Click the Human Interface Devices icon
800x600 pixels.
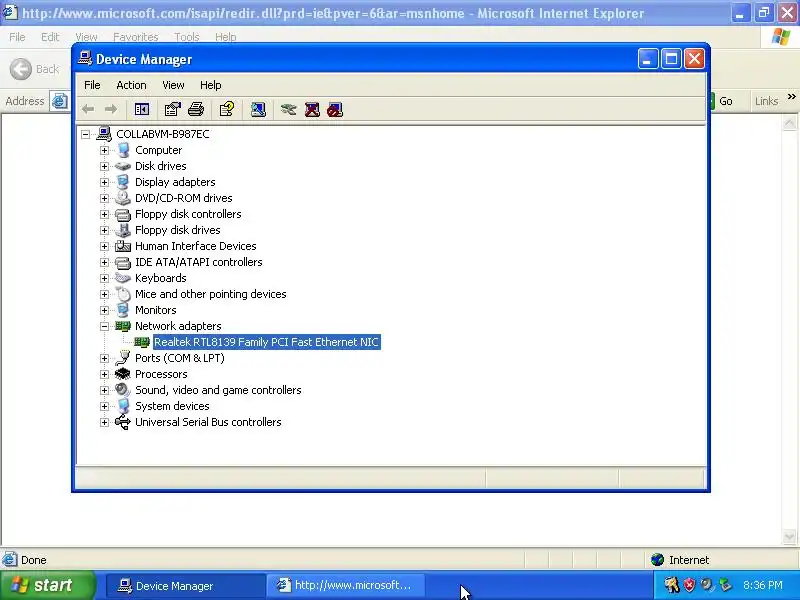[122, 246]
